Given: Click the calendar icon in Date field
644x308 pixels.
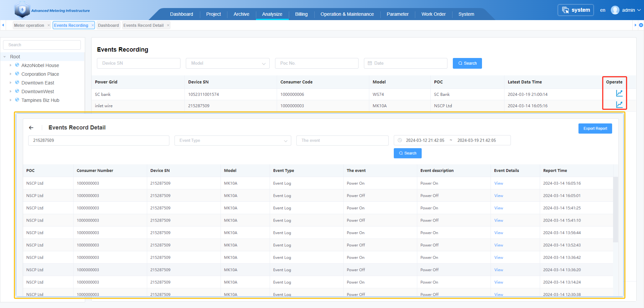Looking at the screenshot, I should coord(370,63).
